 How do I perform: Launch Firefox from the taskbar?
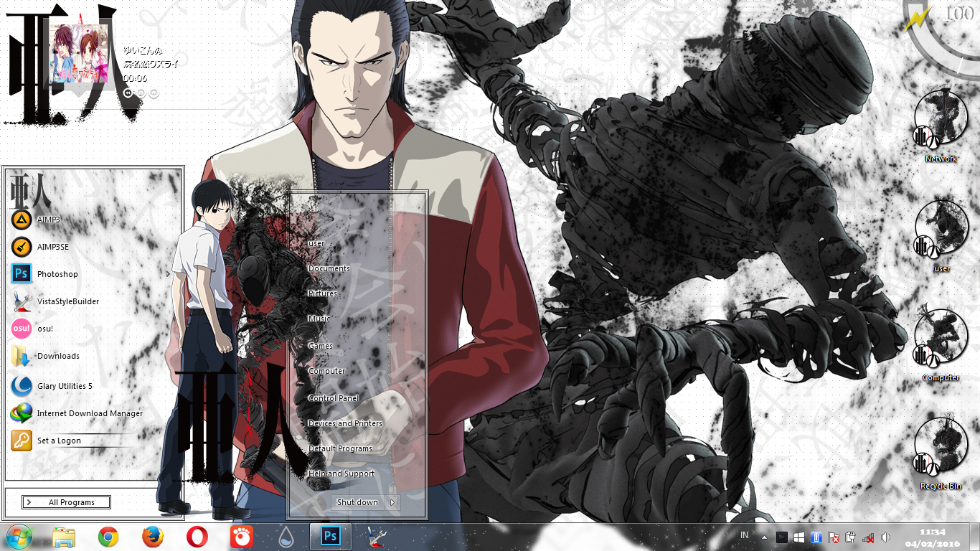152,537
